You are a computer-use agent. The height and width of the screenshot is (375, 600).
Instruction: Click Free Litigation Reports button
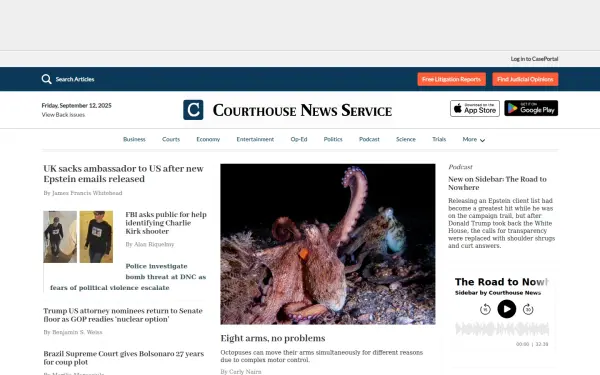(x=452, y=79)
